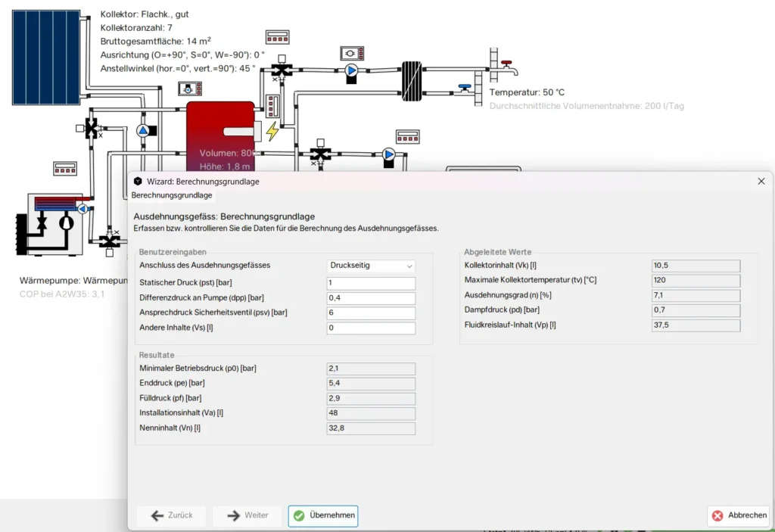Viewport: 775px width, 532px height.
Task: Select the pump left of red tank
Action: coord(143,130)
